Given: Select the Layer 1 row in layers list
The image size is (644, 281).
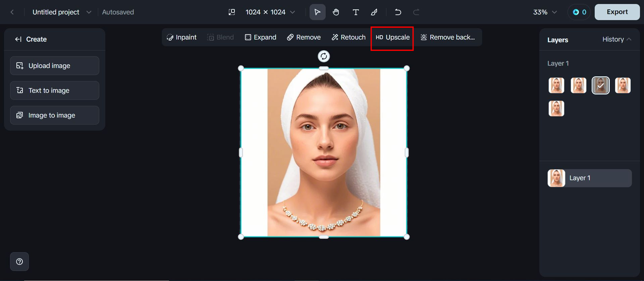Looking at the screenshot, I should click(590, 178).
